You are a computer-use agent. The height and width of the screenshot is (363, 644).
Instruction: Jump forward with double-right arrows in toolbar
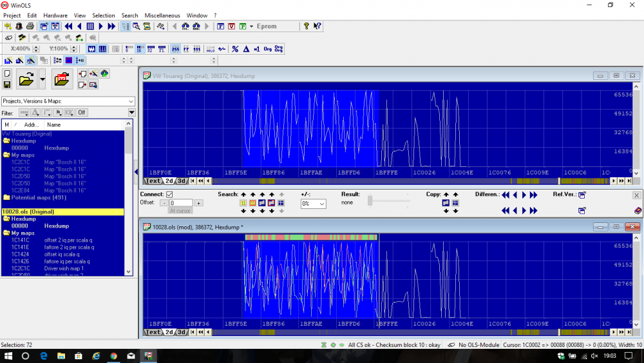pyautogui.click(x=111, y=26)
